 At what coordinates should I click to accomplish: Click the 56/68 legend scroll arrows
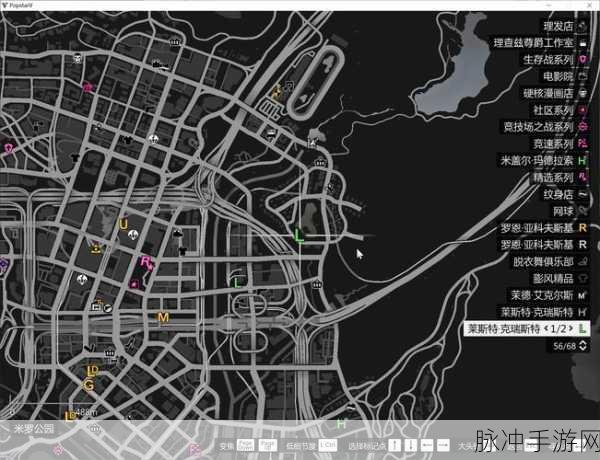coord(583,346)
